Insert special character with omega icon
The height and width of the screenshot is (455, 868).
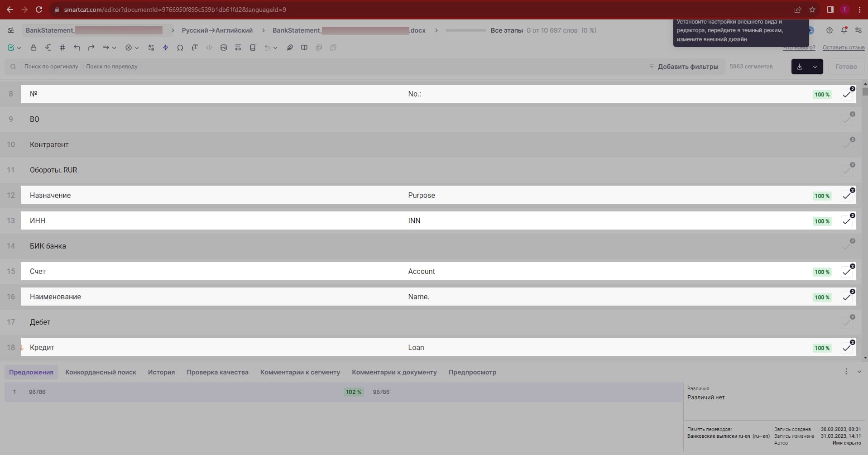180,48
